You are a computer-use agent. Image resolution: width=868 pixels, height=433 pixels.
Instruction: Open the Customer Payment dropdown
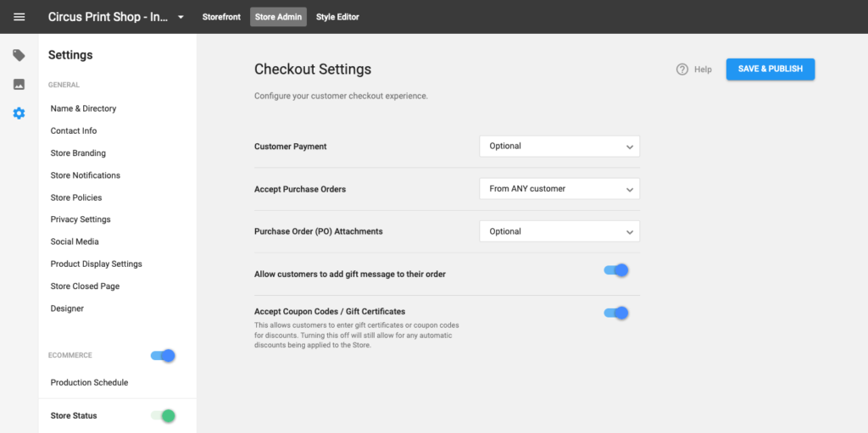[559, 147]
